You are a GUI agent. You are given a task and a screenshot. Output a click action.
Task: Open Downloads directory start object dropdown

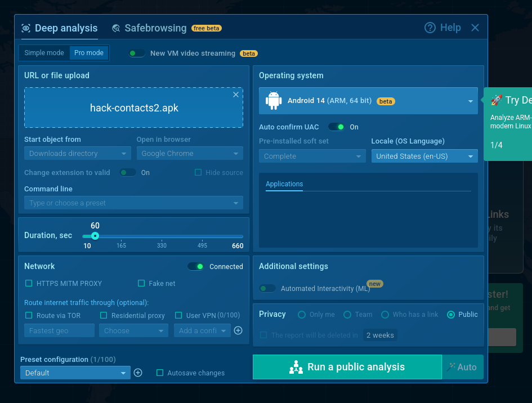(x=77, y=153)
